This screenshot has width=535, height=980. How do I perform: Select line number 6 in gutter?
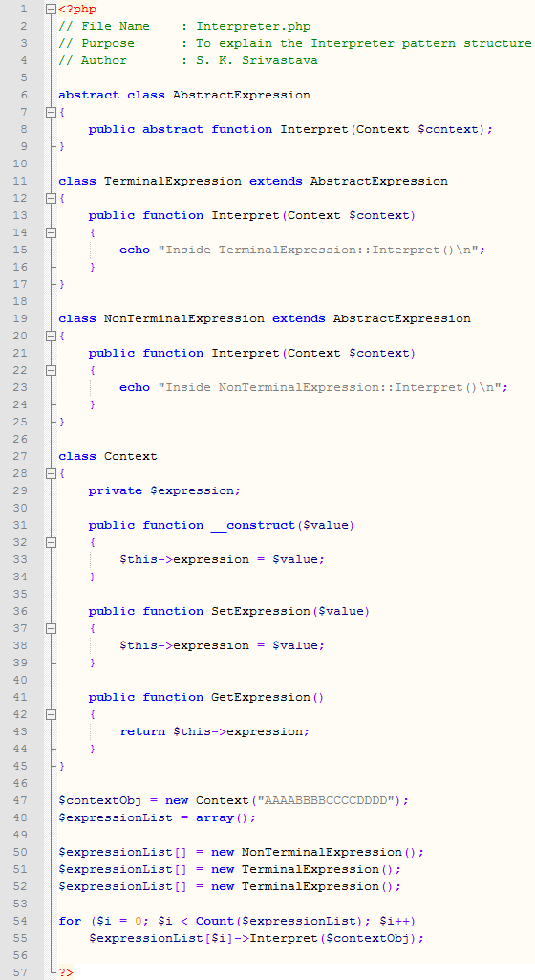click(x=24, y=95)
